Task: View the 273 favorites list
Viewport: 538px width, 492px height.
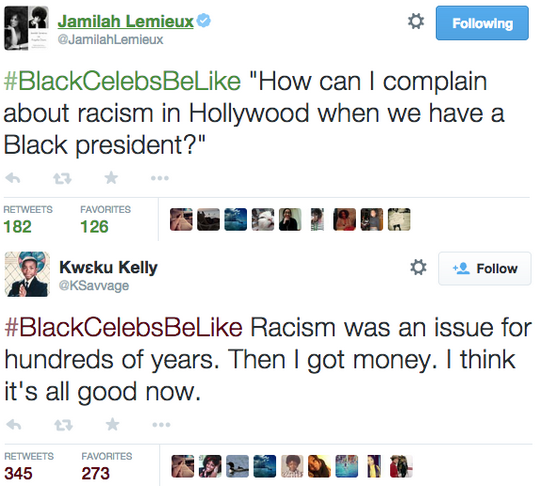Action: (107, 466)
